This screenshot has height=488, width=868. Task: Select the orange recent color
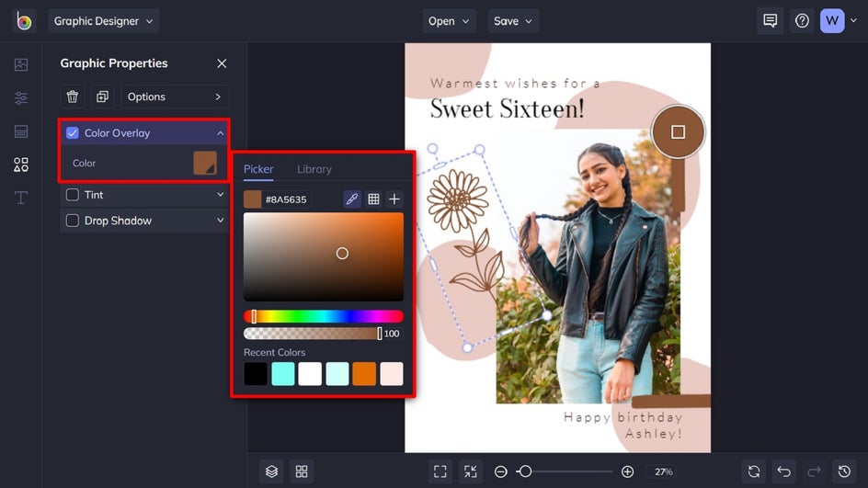click(364, 373)
